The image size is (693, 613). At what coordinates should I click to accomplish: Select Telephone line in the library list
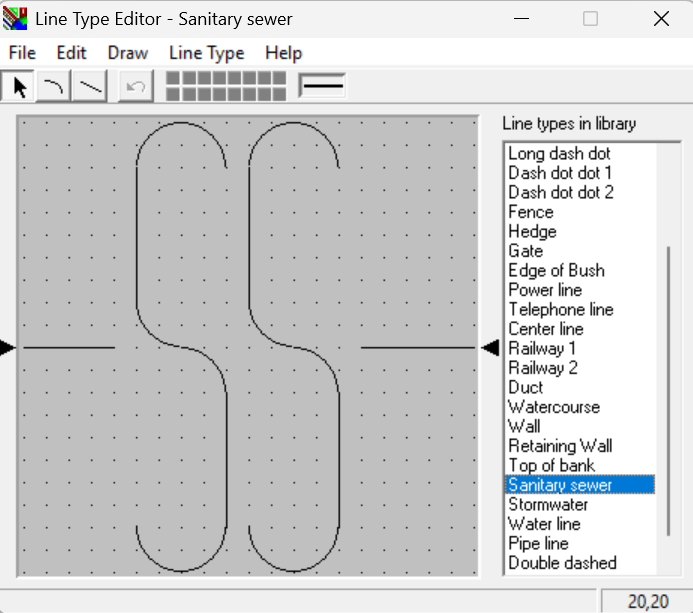[x=560, y=310]
